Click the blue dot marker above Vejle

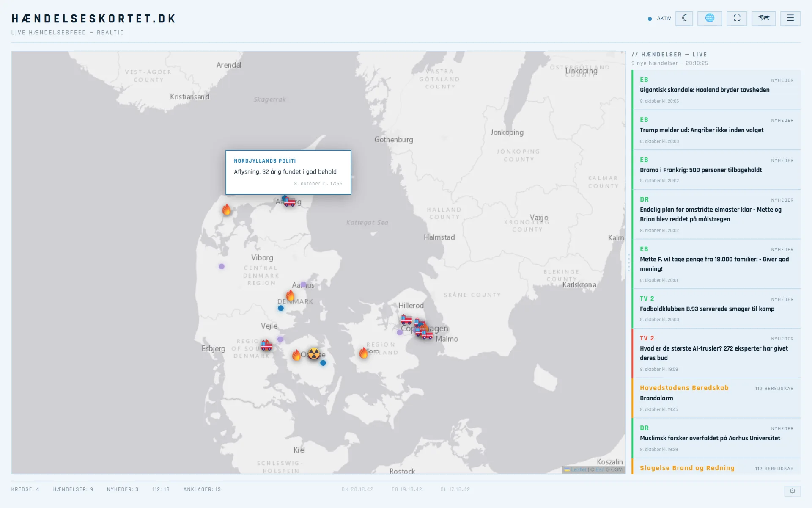[x=281, y=308]
